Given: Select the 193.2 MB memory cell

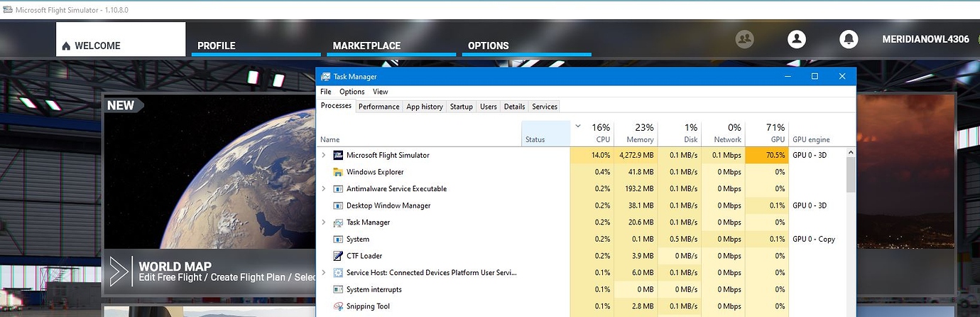Looking at the screenshot, I should [x=636, y=188].
